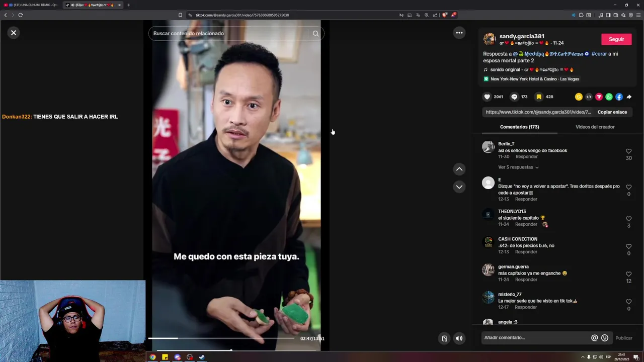Reply to misterio_77's comment
The height and width of the screenshot is (362, 644).
(x=526, y=307)
